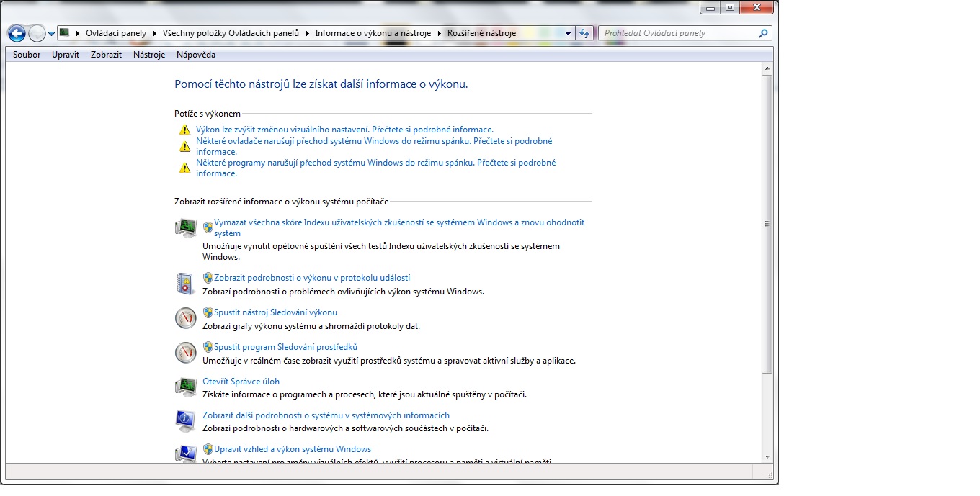Viewport: 980px width, 496px height.
Task: Click the vertical scrollbar down arrow
Action: (767, 456)
